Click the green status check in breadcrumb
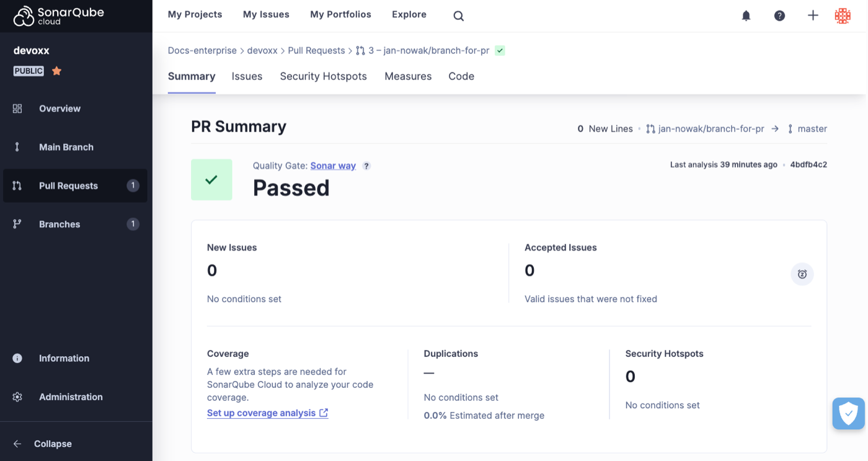The image size is (868, 461). click(x=500, y=51)
